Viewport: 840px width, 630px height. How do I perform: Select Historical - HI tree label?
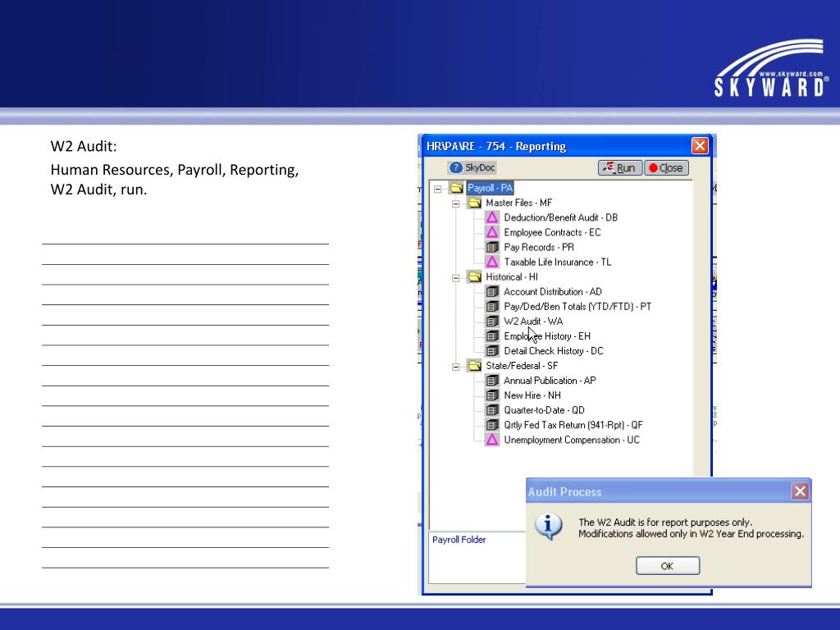click(x=512, y=277)
